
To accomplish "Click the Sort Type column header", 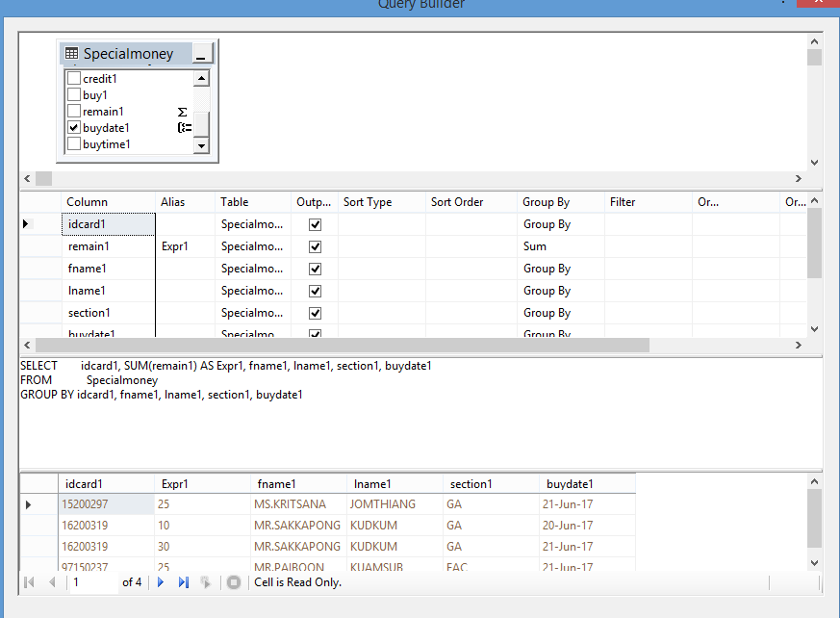I will [382, 202].
